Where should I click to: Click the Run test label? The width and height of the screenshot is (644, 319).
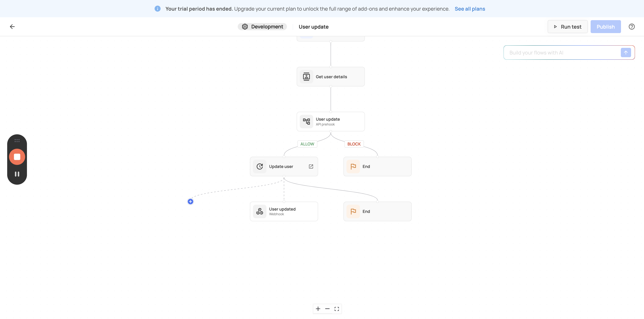coord(571,27)
